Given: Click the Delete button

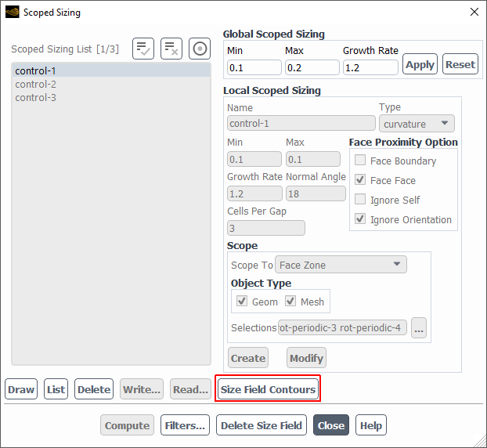Looking at the screenshot, I should tap(94, 389).
